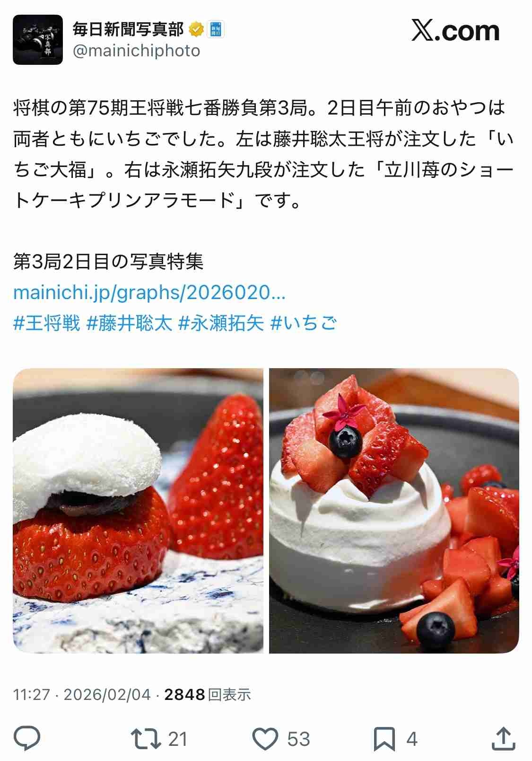This screenshot has height=761, width=532.
Task: Bookmark this post
Action: point(384,739)
